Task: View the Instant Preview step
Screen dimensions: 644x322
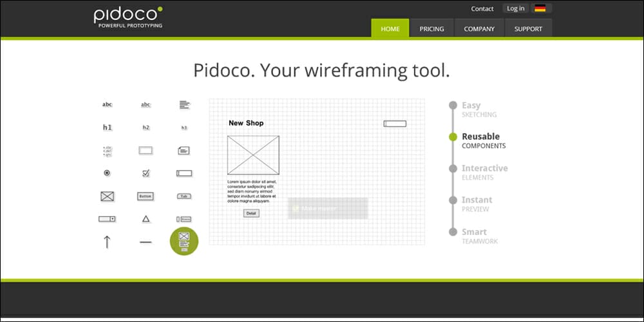Action: click(x=471, y=204)
